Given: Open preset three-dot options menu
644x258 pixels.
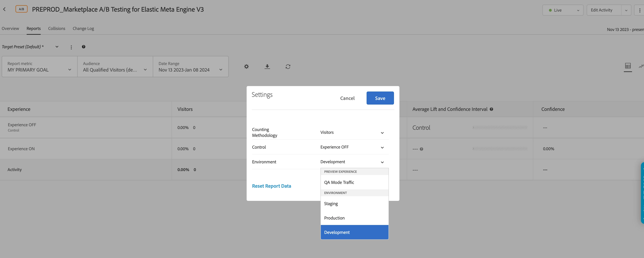Looking at the screenshot, I should [71, 47].
